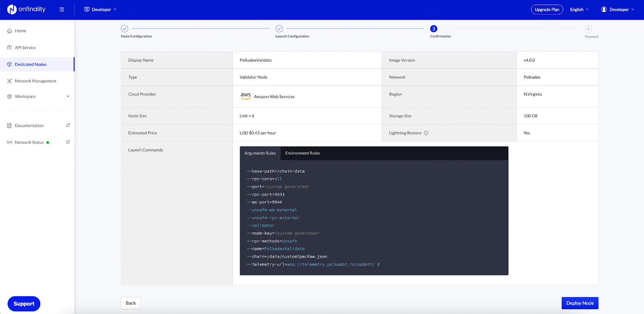This screenshot has height=314, width=644.
Task: Select the Arguments Rules tab
Action: click(x=260, y=153)
